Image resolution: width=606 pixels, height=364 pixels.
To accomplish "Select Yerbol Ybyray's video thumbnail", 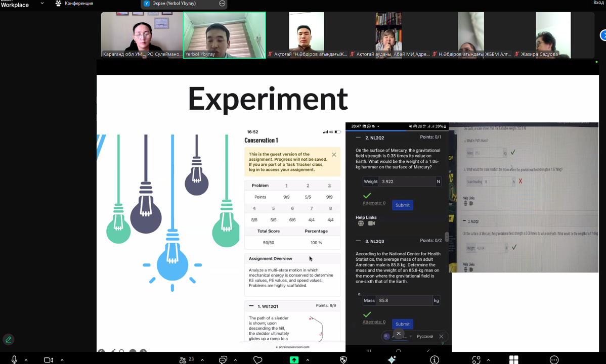I will pyautogui.click(x=224, y=35).
